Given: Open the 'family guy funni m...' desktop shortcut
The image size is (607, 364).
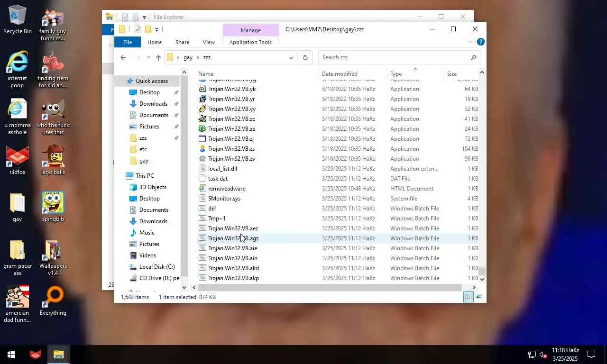Looking at the screenshot, I should (53, 25).
